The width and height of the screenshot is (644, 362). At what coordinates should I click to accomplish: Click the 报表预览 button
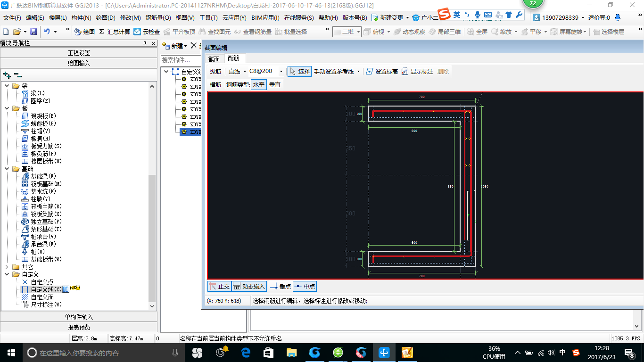[79, 327]
